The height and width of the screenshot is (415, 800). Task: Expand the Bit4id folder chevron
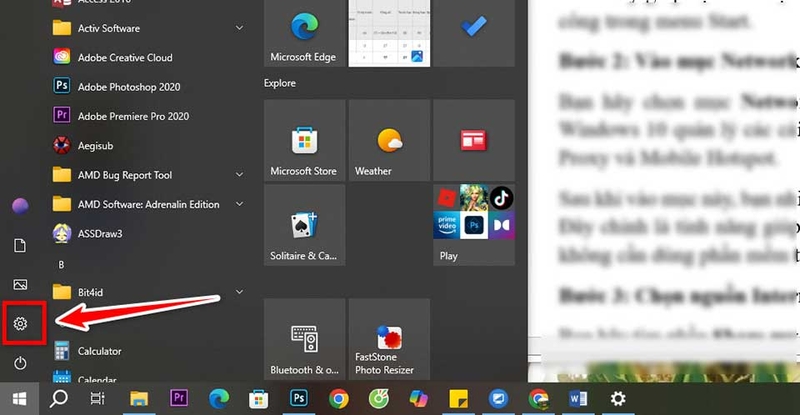[239, 292]
